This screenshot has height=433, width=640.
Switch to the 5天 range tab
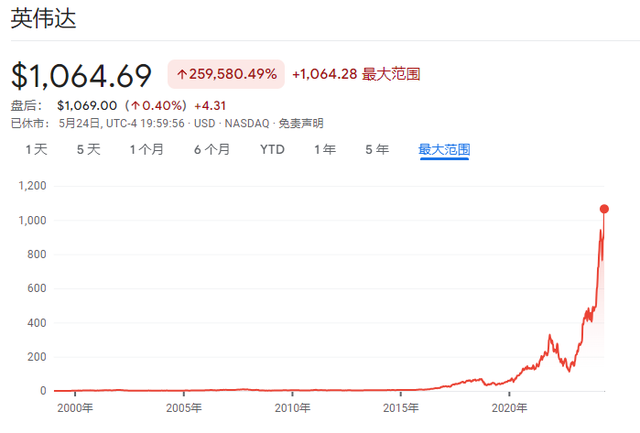(88, 150)
